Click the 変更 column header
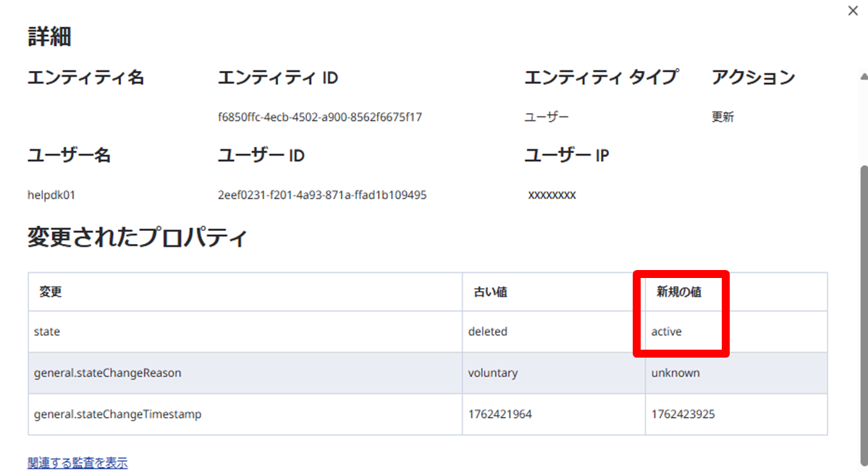The image size is (868, 472). pos(51,292)
